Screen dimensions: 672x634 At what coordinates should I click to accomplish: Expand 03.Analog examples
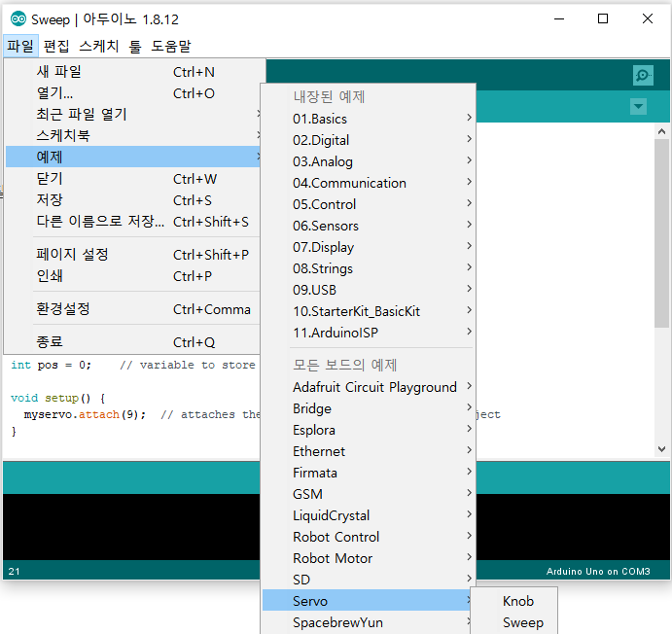[369, 161]
